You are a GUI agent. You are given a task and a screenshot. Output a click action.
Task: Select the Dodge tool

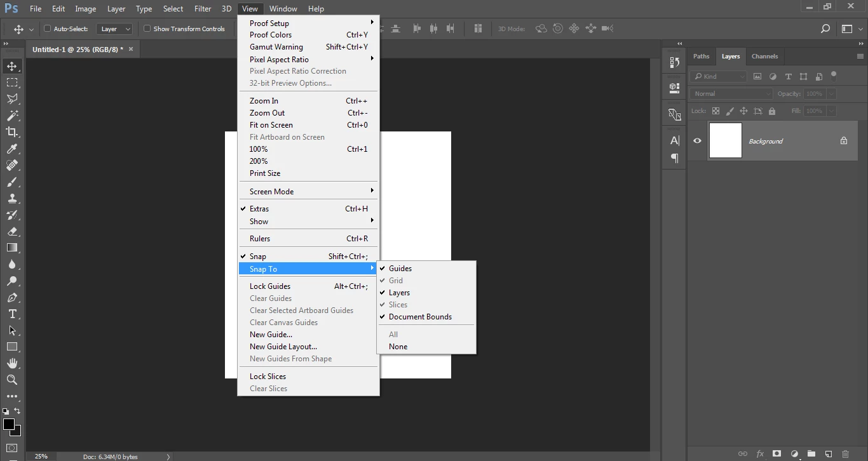click(x=12, y=281)
